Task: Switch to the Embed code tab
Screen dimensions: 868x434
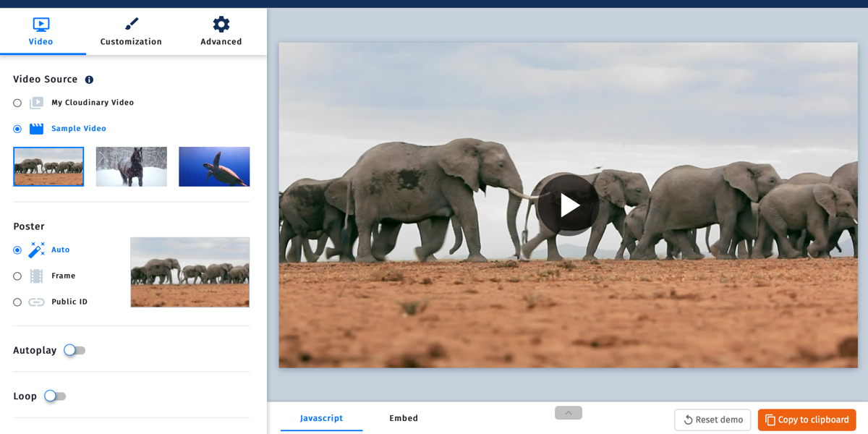Action: click(x=404, y=418)
